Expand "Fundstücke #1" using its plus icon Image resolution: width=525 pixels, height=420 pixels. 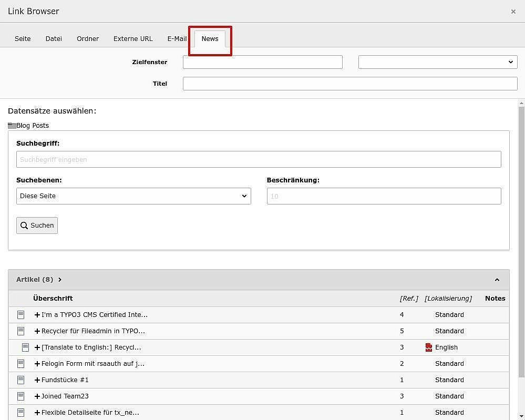pos(37,380)
